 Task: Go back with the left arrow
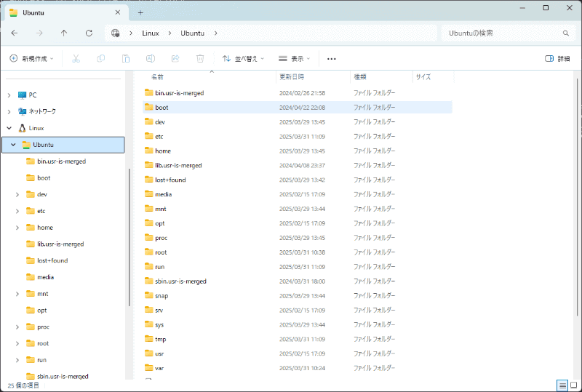pyautogui.click(x=15, y=33)
